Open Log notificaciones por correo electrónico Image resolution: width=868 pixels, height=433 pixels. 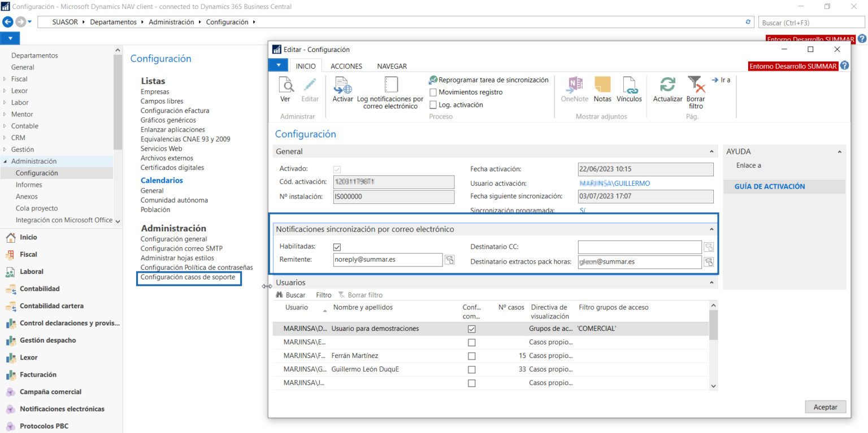point(390,85)
